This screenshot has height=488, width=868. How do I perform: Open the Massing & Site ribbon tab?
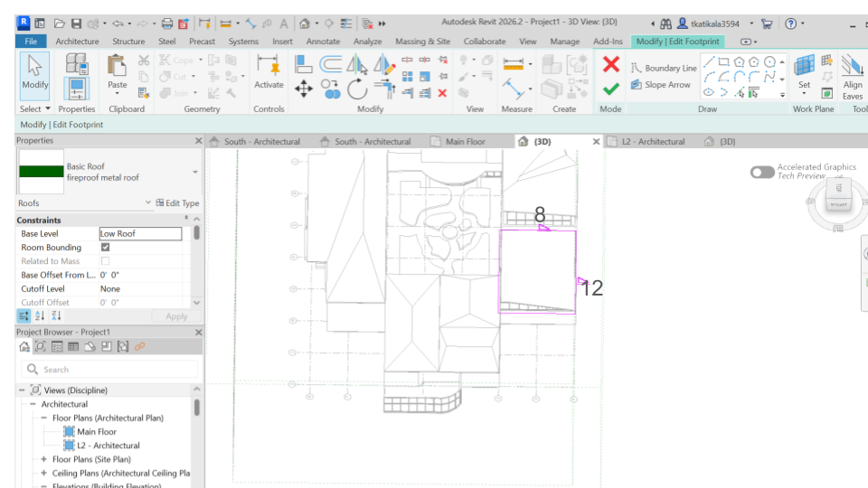422,42
